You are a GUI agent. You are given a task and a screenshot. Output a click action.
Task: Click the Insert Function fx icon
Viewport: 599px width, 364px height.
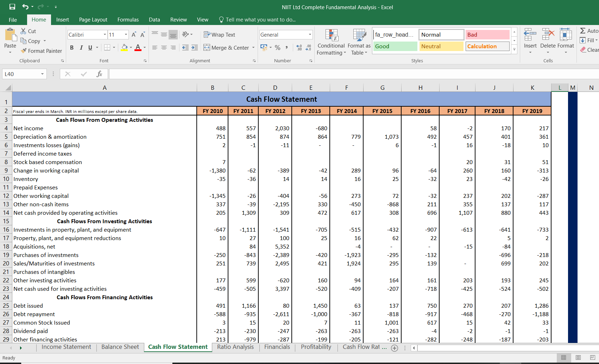[99, 74]
